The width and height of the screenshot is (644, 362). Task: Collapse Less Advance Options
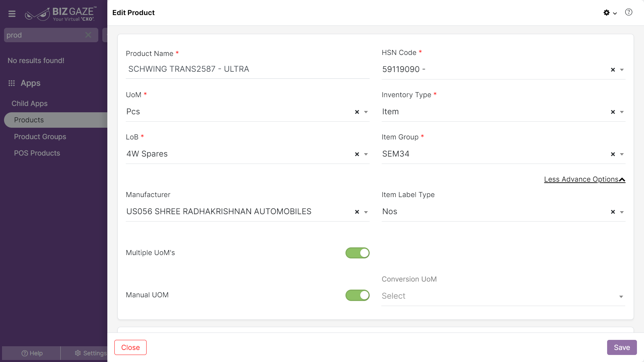(584, 179)
